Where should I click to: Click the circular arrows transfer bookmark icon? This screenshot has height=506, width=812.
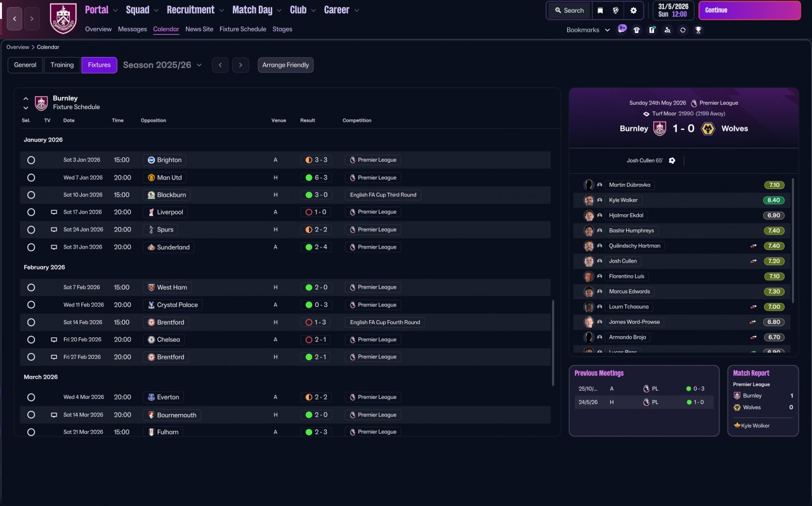(683, 30)
